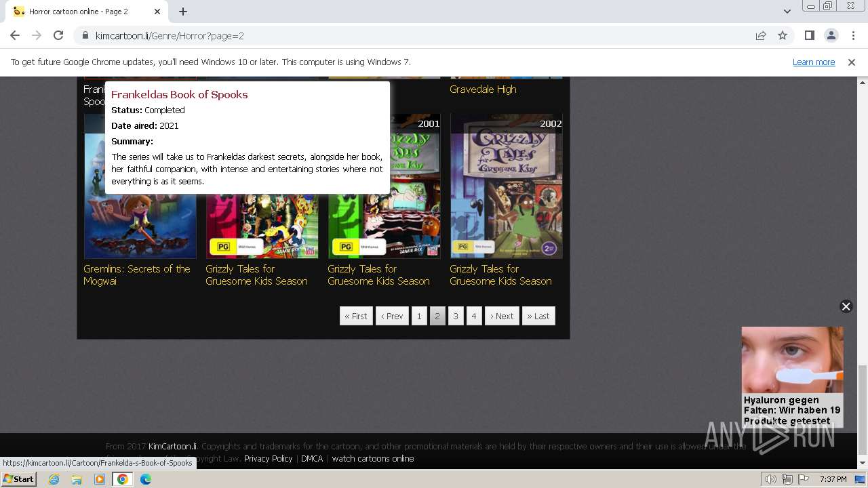
Task: Open the Frankeldas Book of Spooks title
Action: pos(179,95)
